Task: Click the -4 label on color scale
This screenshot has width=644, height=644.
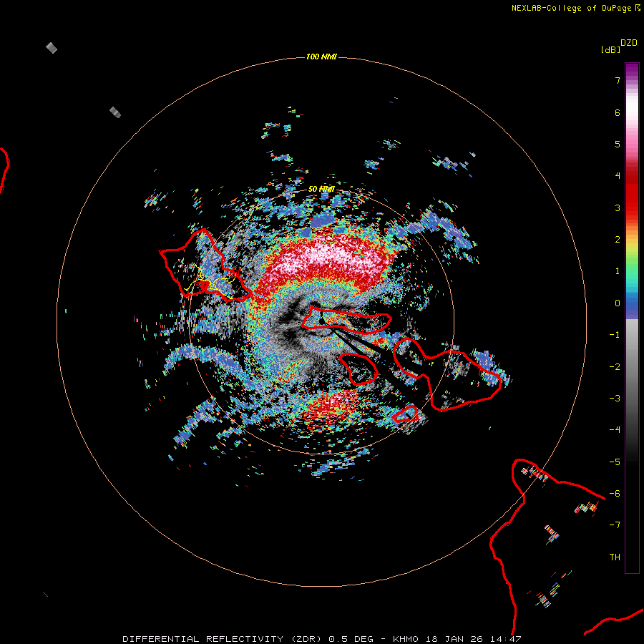Action: (615, 430)
